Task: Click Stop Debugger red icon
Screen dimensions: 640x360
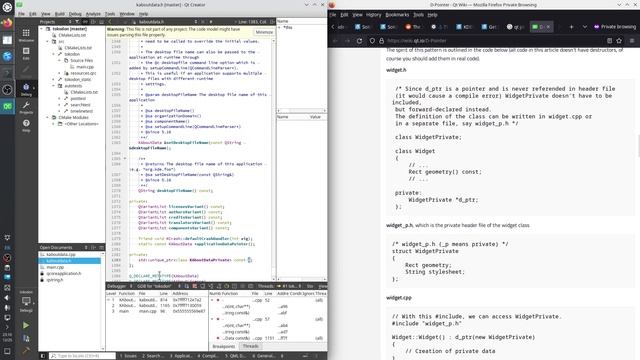Action: [x=195, y=286]
